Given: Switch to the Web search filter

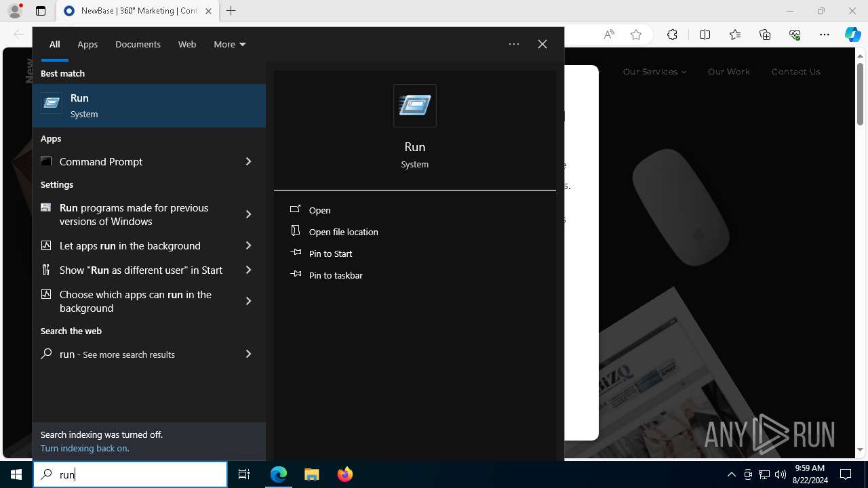Looking at the screenshot, I should 187,44.
